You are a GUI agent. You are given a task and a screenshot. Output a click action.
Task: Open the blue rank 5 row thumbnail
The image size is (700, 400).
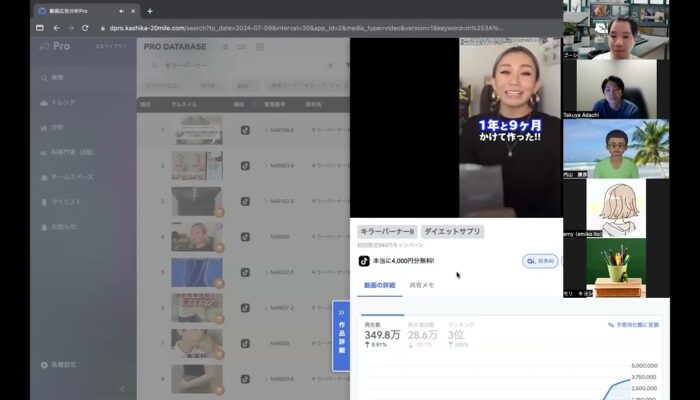(197, 272)
